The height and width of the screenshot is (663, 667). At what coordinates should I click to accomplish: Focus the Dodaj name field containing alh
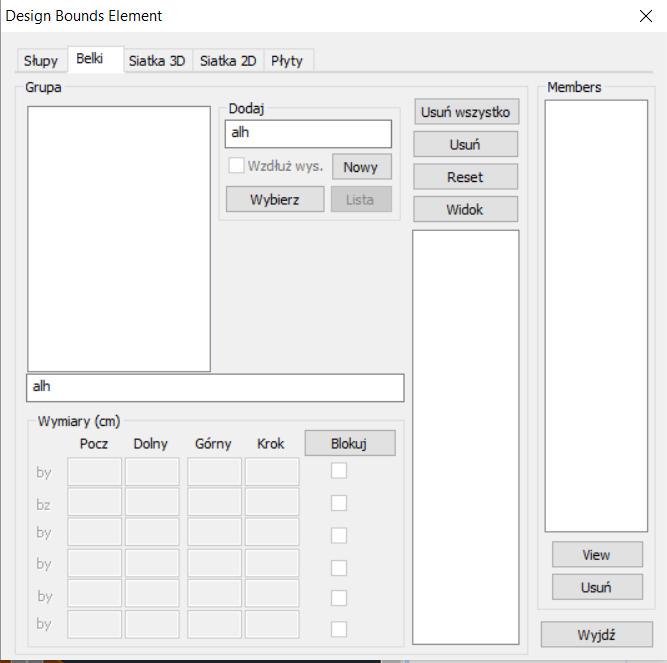(x=308, y=134)
